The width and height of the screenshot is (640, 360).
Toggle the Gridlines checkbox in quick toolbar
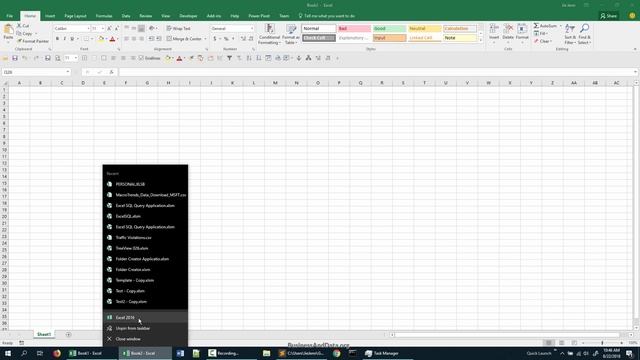(141, 58)
